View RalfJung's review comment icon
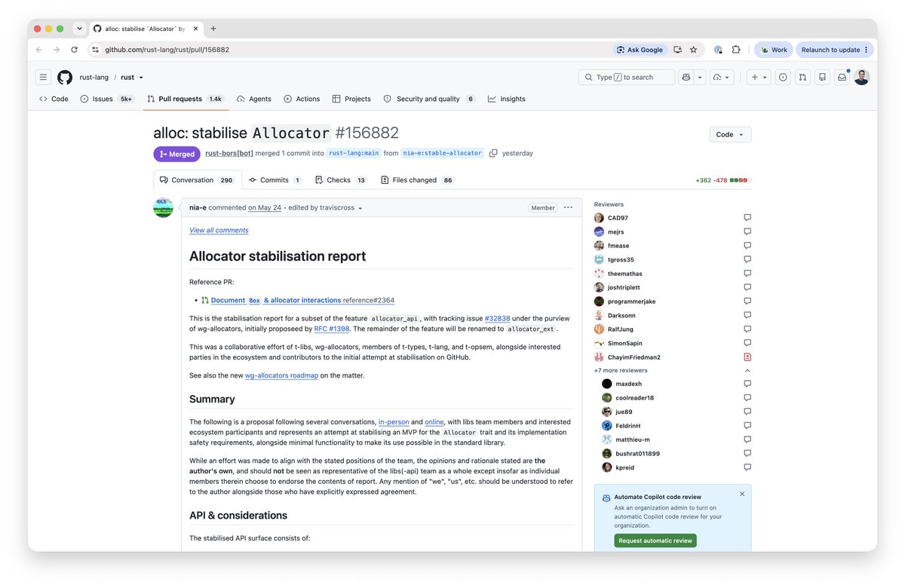905x588 pixels. [747, 329]
